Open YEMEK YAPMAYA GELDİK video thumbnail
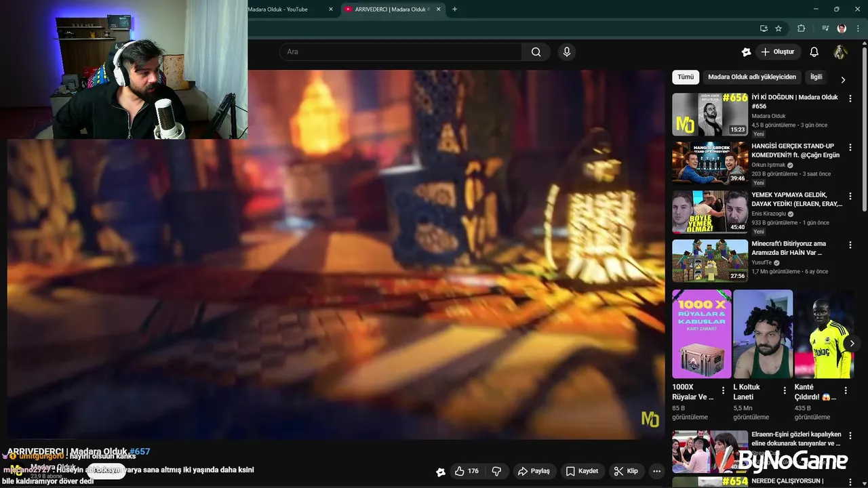The height and width of the screenshot is (488, 868). [x=710, y=212]
